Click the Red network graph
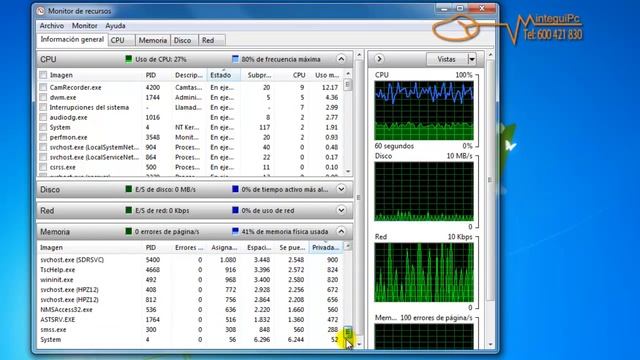Image resolution: width=640 pixels, height=360 pixels. pos(424,272)
